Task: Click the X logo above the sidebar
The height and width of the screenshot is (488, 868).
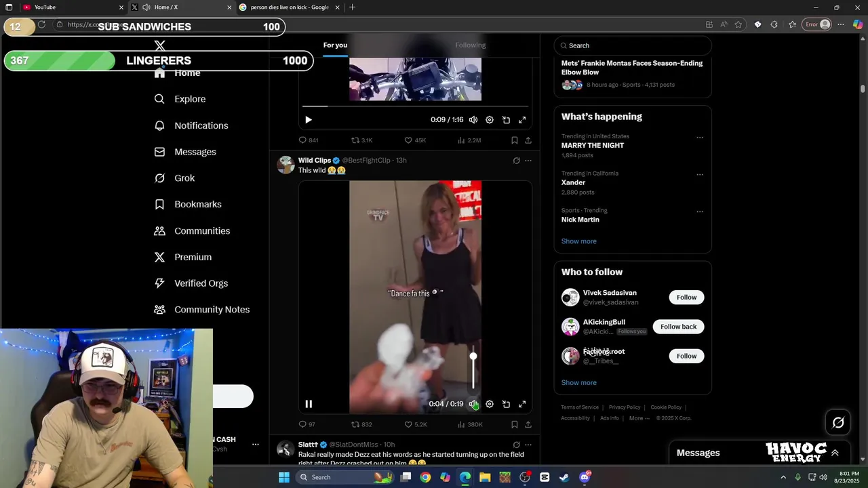Action: point(159,45)
